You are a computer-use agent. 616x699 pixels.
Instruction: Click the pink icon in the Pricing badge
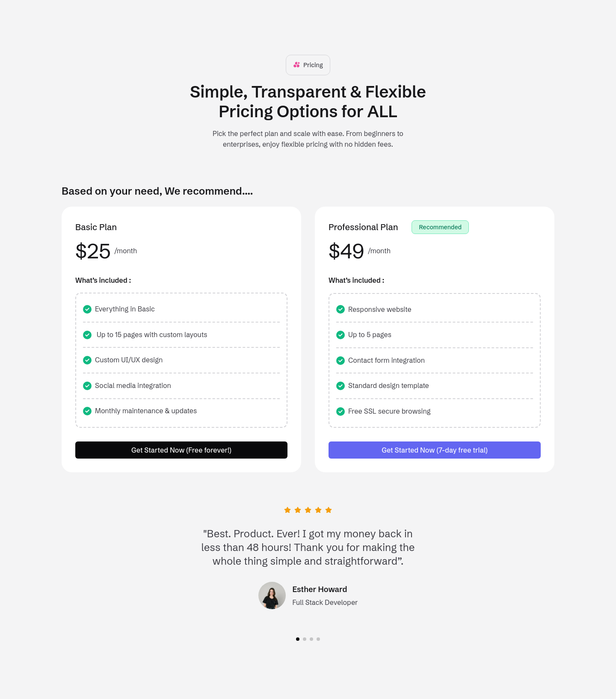coord(296,65)
